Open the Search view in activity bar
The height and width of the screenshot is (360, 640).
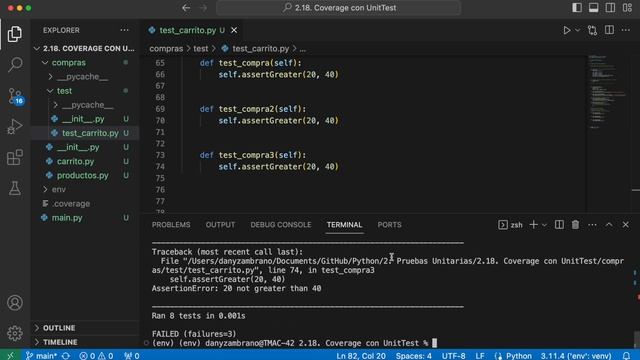click(15, 64)
